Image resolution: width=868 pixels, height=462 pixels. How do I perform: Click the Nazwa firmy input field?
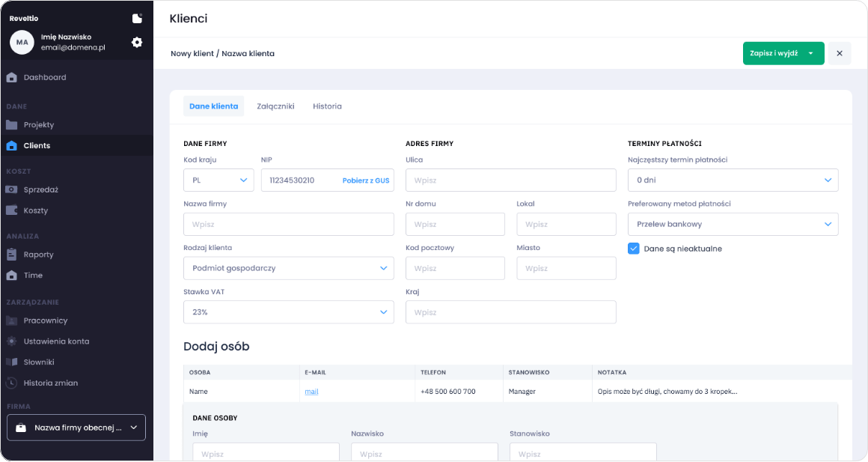tap(288, 225)
